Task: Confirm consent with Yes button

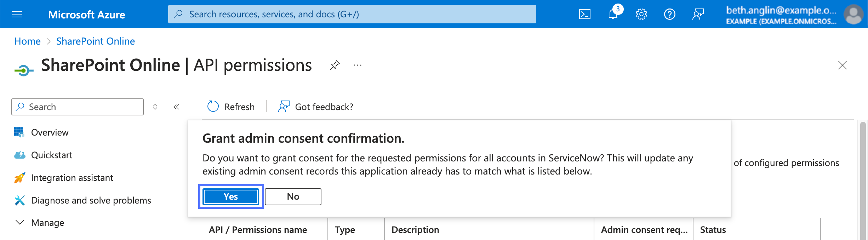Action: tap(231, 196)
